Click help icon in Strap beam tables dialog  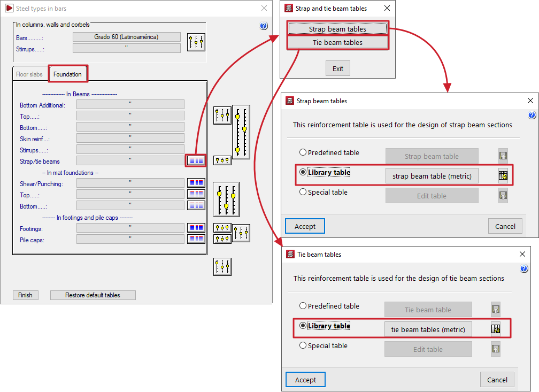click(532, 116)
